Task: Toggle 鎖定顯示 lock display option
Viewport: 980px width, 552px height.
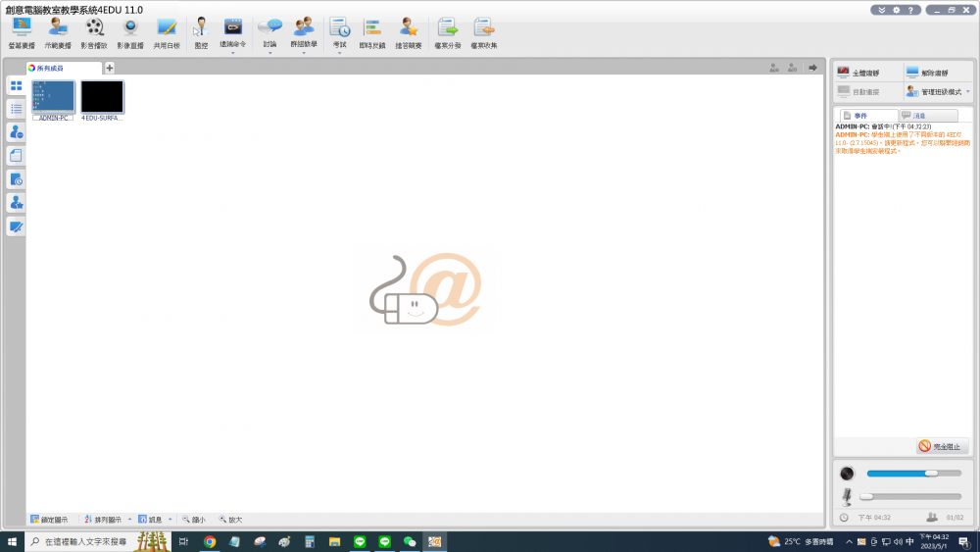Action: (49, 520)
